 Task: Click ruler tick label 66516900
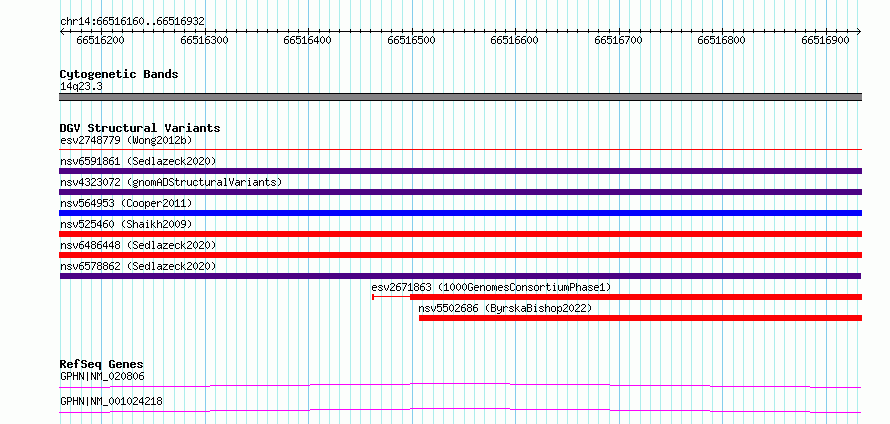point(826,40)
